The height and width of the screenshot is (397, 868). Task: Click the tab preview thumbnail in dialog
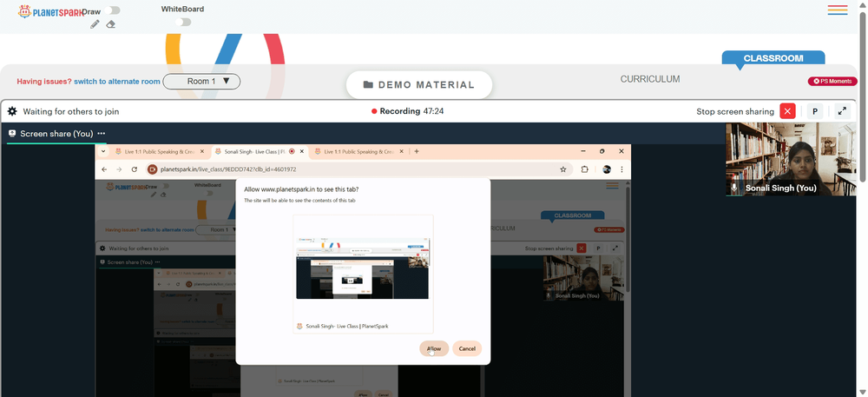(363, 268)
